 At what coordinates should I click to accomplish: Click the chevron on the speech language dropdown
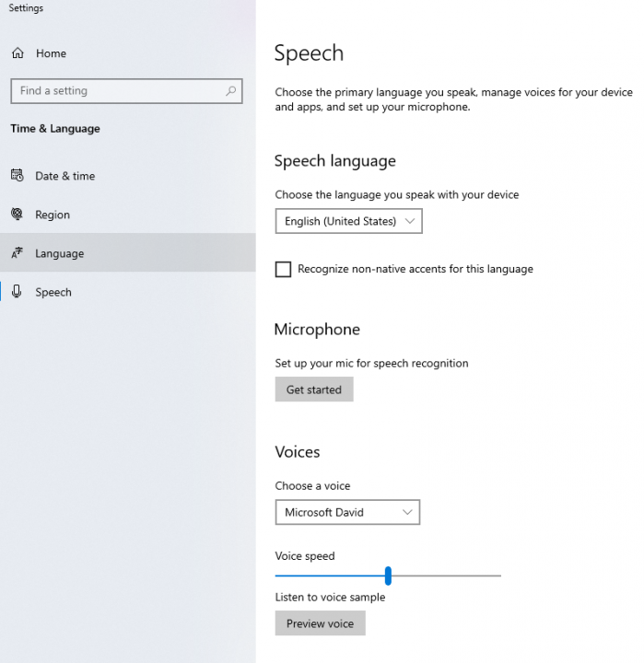[x=411, y=221]
